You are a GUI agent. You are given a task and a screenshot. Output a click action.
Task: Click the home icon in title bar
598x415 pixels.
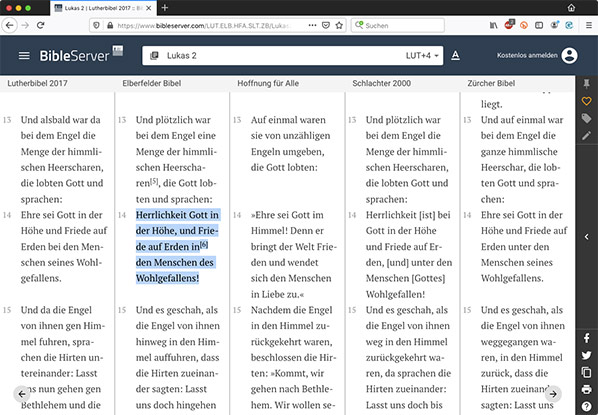tap(571, 8)
